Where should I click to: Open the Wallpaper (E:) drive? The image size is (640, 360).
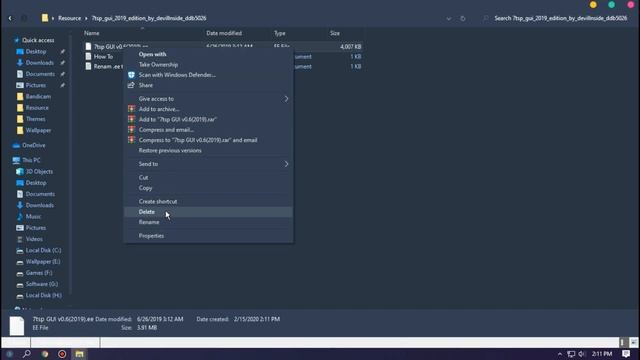[x=43, y=262]
